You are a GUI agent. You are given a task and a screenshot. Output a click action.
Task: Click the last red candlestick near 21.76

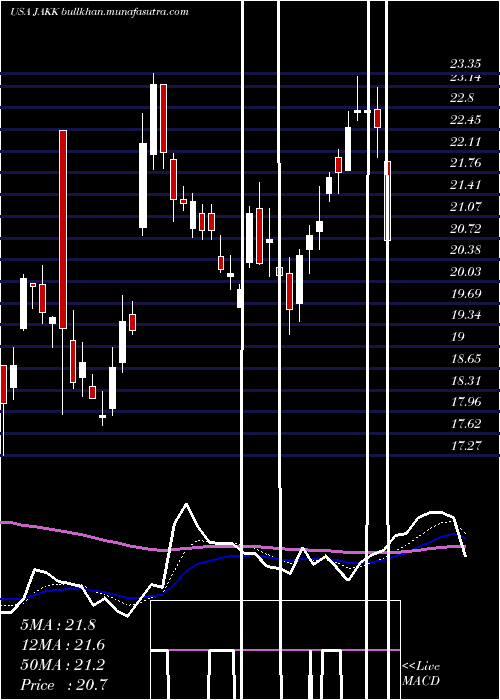tap(388, 201)
